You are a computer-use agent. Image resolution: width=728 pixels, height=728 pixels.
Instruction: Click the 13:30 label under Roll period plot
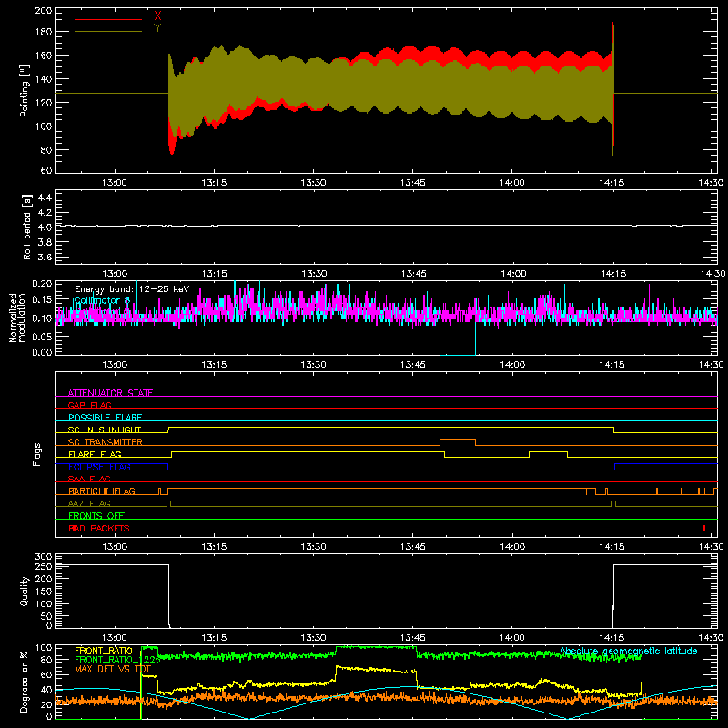click(313, 274)
